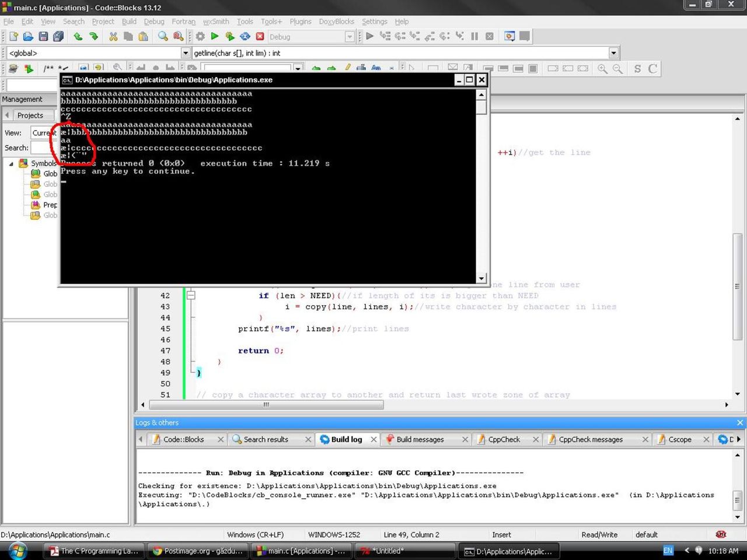
Task: Open the Debugging windows icon
Action: (x=509, y=36)
